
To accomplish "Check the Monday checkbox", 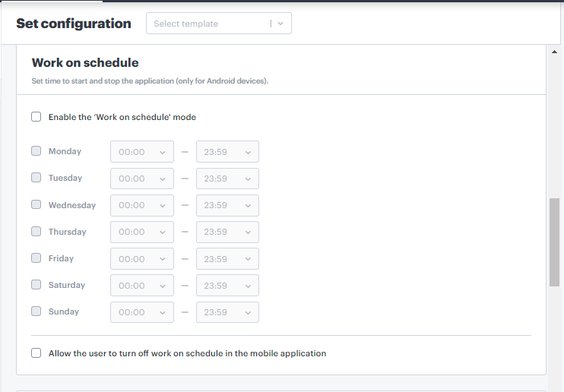I will [36, 151].
